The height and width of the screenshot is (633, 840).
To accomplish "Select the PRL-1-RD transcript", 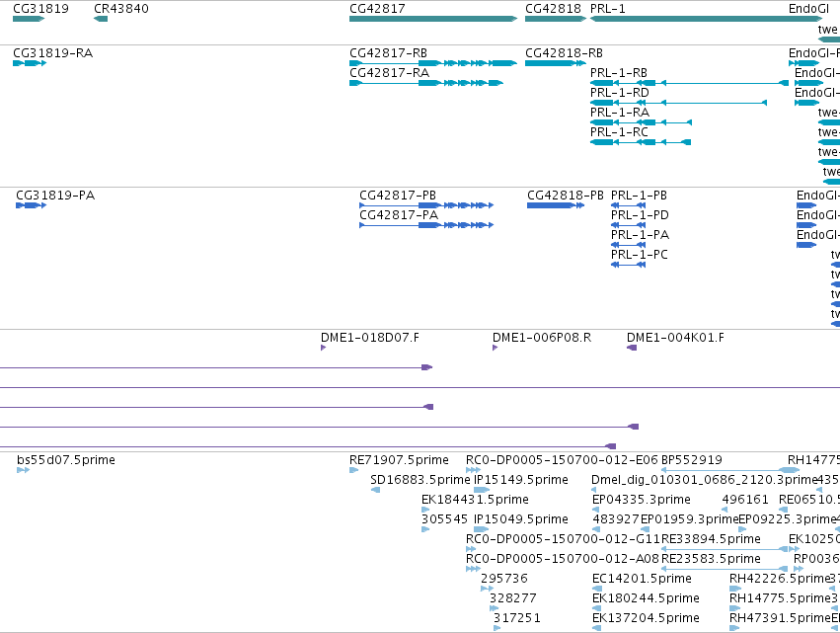I will pyautogui.click(x=678, y=103).
